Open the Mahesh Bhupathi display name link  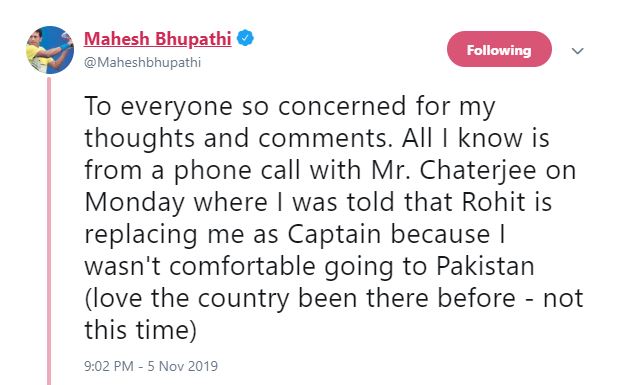157,38
